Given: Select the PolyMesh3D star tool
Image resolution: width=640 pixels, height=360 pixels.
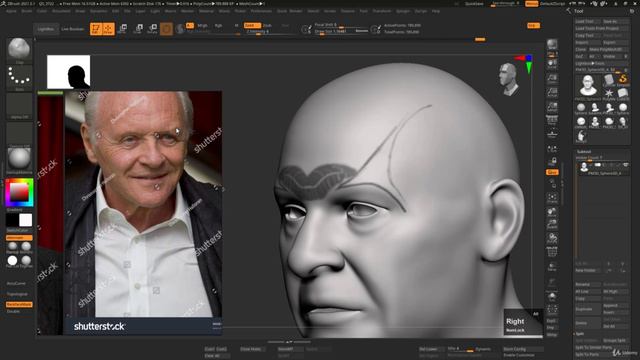Looking at the screenshot, I should click(609, 94).
